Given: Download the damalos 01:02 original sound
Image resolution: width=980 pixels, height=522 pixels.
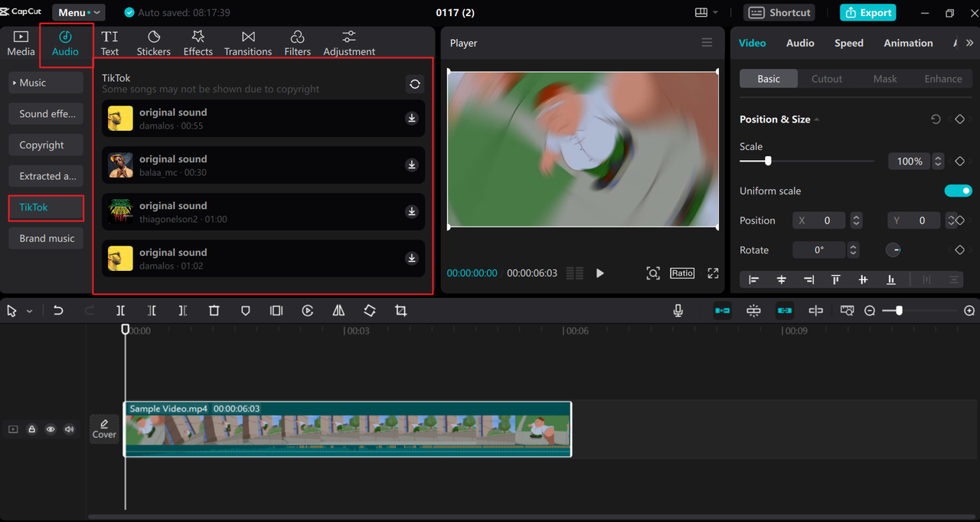Looking at the screenshot, I should [412, 258].
